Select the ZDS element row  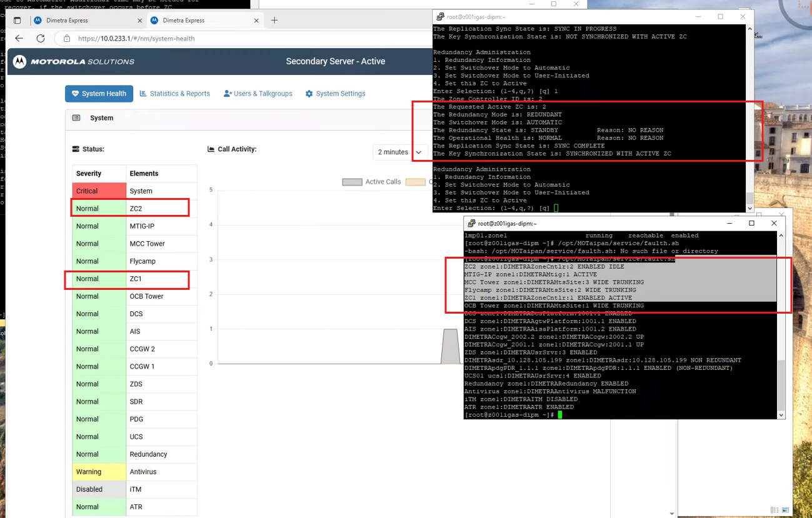(135, 384)
